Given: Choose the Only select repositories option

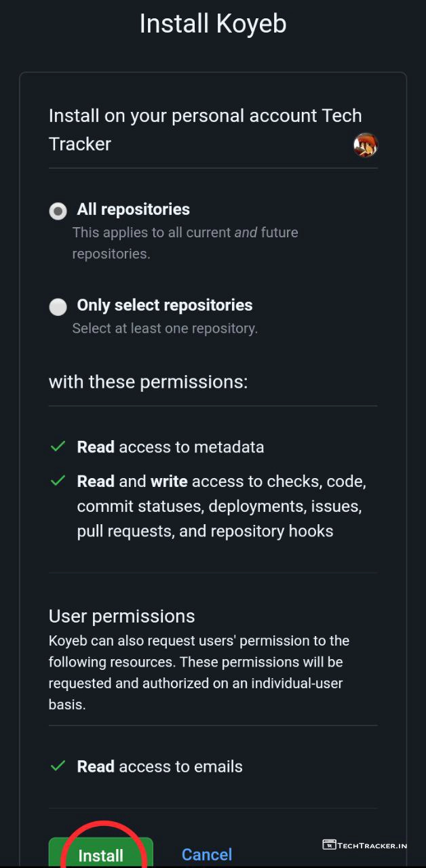Looking at the screenshot, I should (x=58, y=307).
